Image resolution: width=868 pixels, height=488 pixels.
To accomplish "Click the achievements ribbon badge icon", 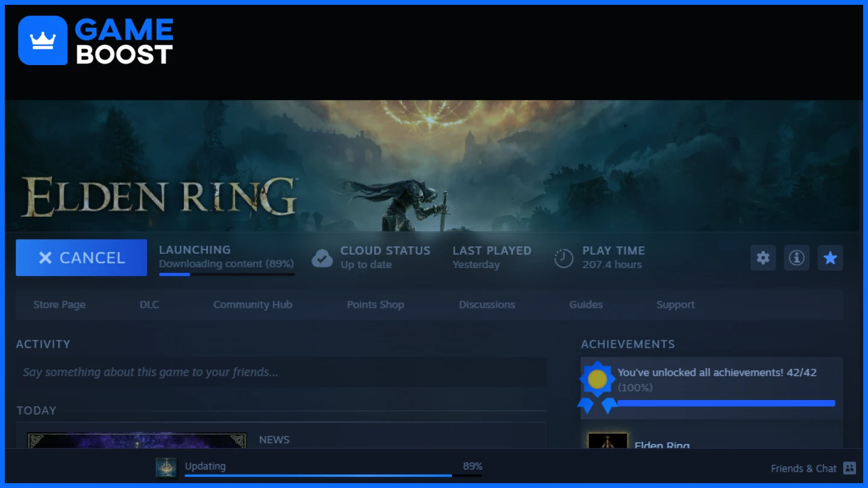I will tap(597, 387).
